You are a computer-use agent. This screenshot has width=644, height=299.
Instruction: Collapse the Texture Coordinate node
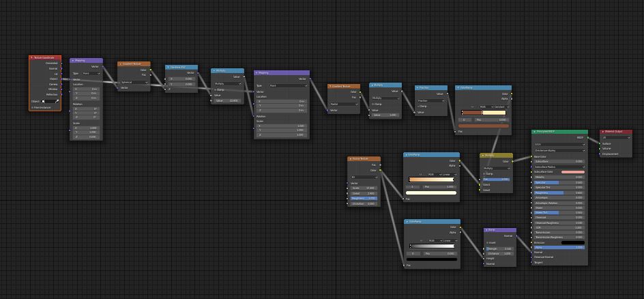(31, 57)
